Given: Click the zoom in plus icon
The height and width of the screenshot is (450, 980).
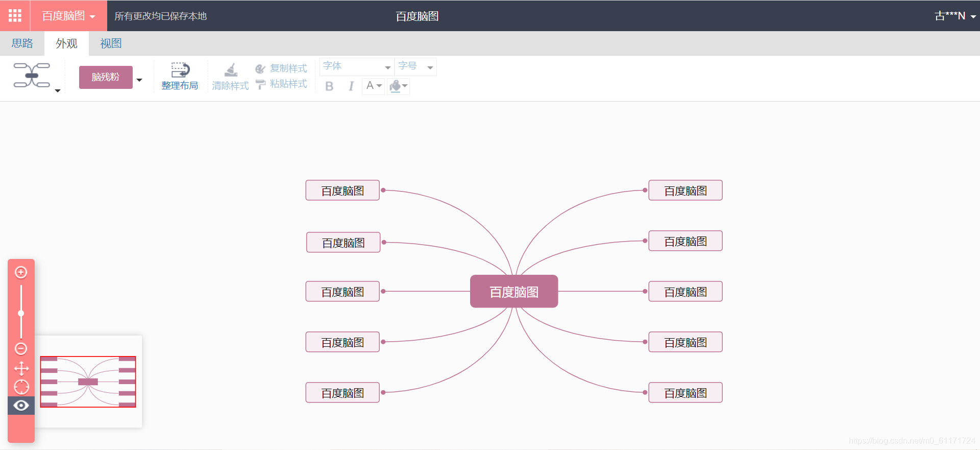Looking at the screenshot, I should pos(21,272).
